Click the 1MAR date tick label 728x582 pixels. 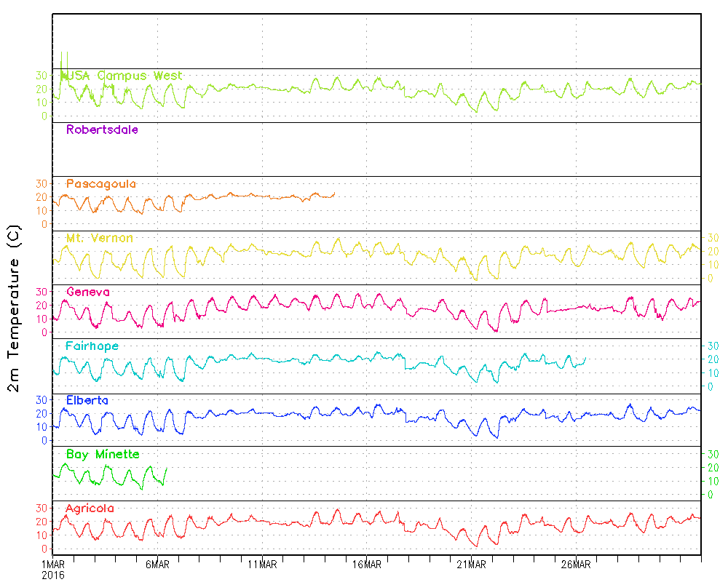click(53, 565)
